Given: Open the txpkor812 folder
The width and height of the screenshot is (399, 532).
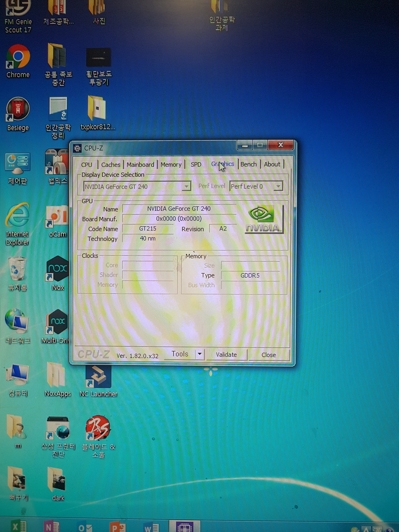Looking at the screenshot, I should (x=98, y=113).
